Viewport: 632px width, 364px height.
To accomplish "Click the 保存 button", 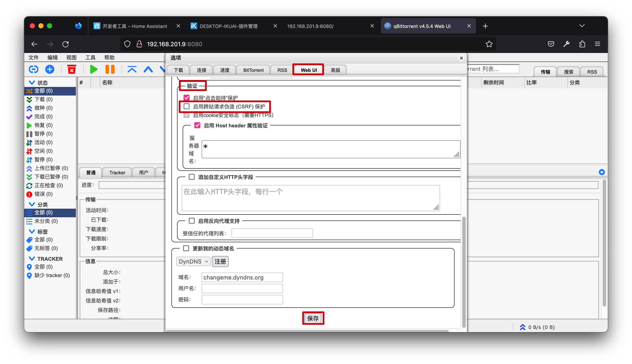I will pos(313,318).
